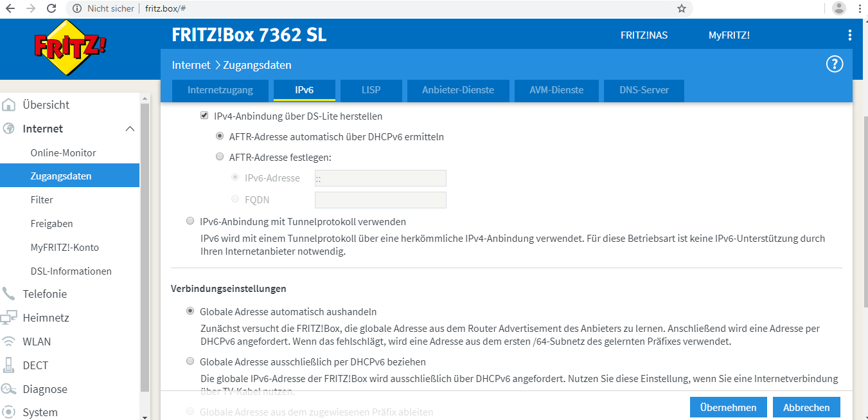Click the FRITZ!Box 7362 SL title

click(x=249, y=35)
